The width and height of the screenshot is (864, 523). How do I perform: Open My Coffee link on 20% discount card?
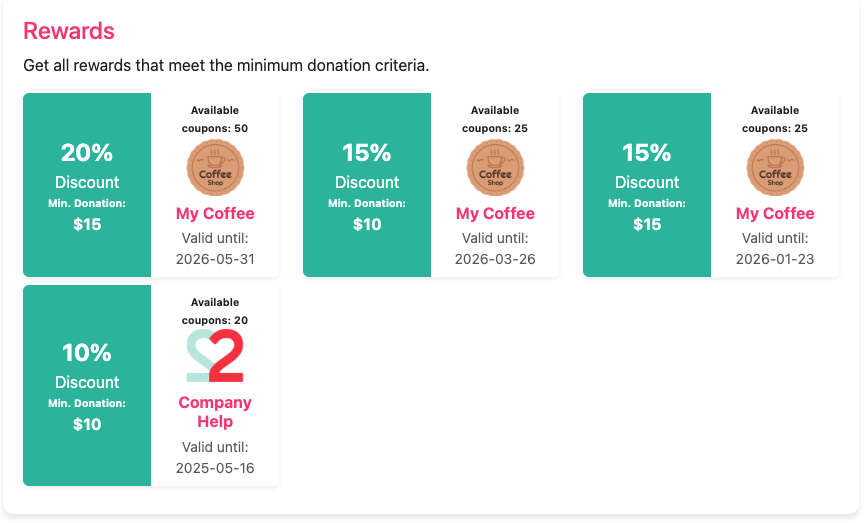tap(215, 213)
